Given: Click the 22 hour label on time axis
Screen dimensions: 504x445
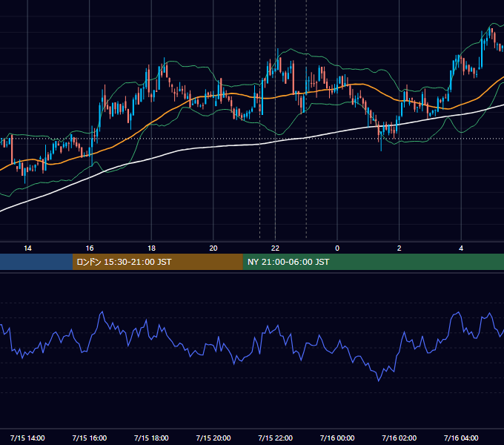Looking at the screenshot, I should 275,248.
